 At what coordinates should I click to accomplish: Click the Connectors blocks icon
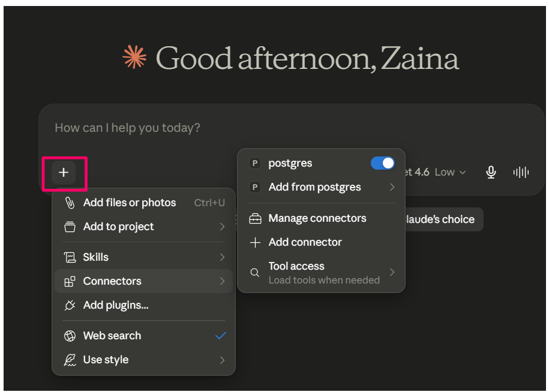[70, 282]
